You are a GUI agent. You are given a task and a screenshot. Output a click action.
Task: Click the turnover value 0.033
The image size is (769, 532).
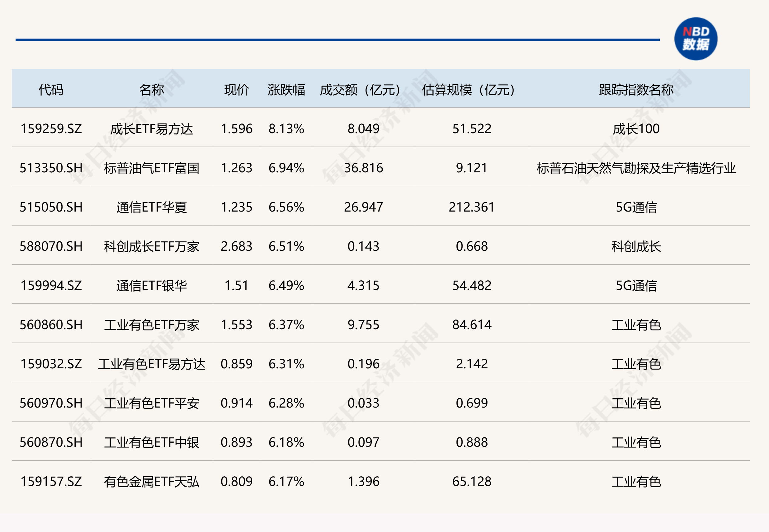coord(364,403)
